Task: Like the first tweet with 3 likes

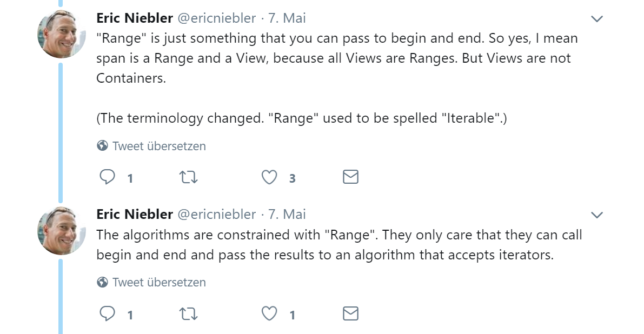Action: pyautogui.click(x=269, y=177)
